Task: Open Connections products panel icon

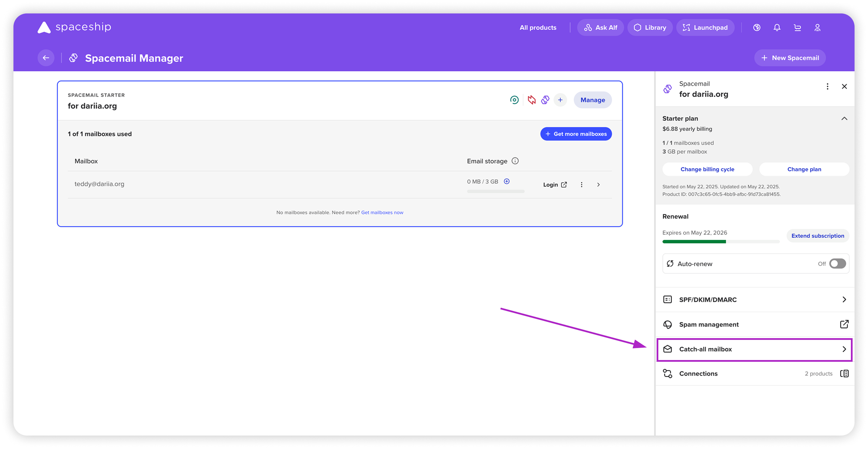Action: point(844,373)
